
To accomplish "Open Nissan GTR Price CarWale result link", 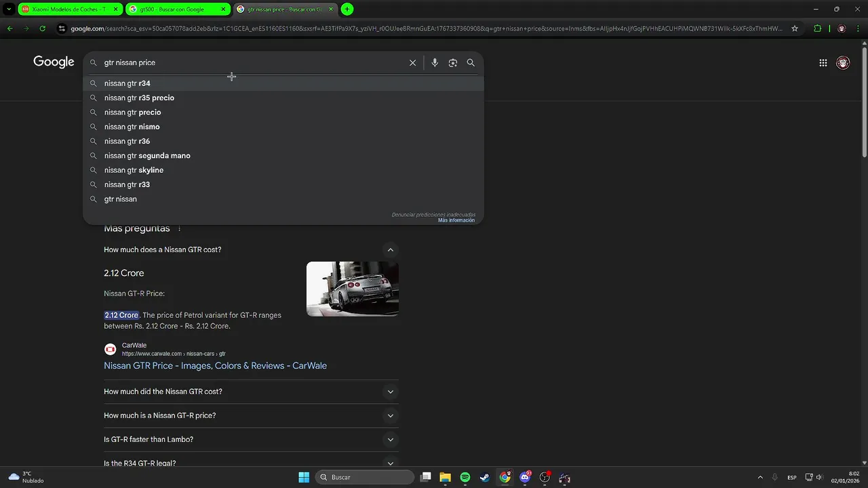I will click(x=215, y=365).
